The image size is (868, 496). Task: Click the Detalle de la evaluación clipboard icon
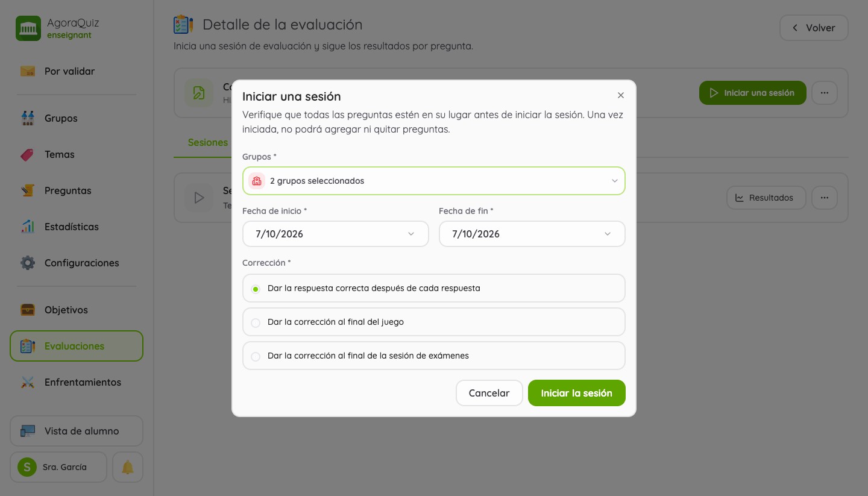(x=183, y=25)
